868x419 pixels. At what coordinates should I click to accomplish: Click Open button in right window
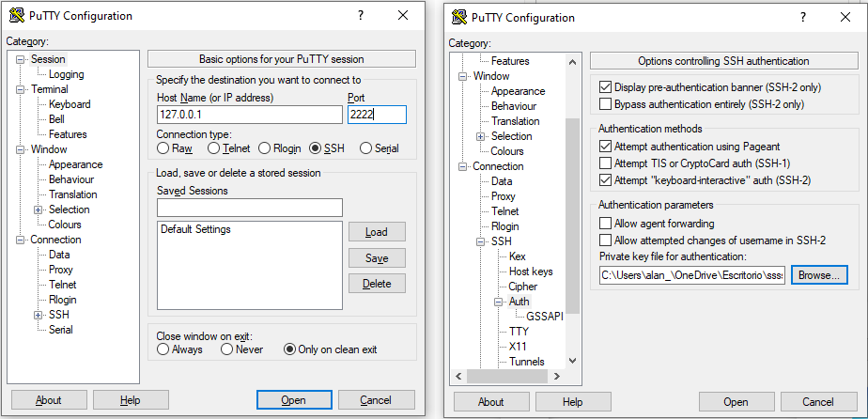click(736, 402)
